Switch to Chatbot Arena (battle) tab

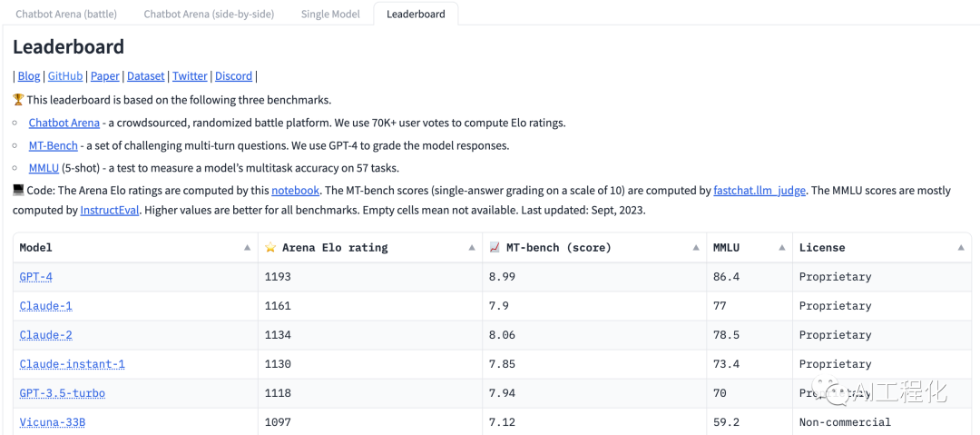click(65, 14)
